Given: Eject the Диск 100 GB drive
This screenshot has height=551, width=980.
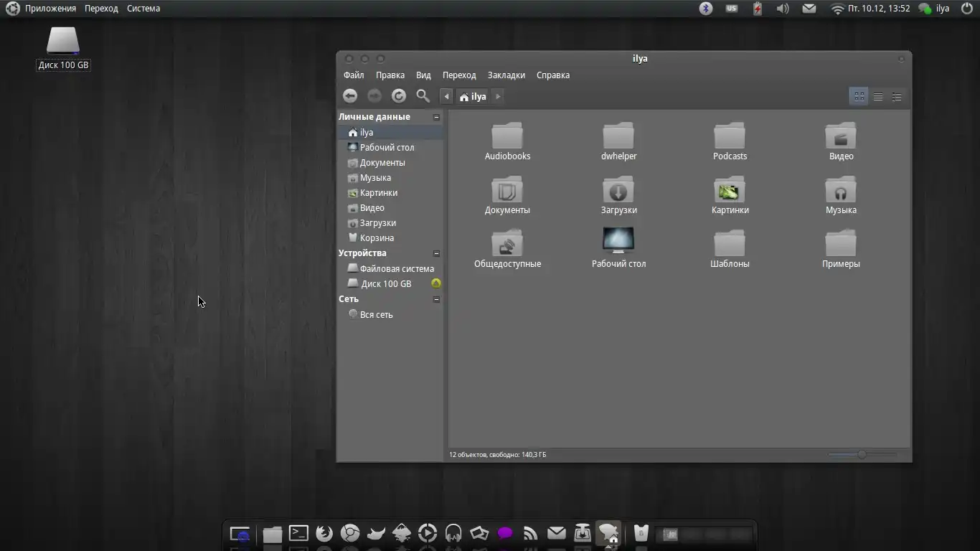Looking at the screenshot, I should point(435,283).
